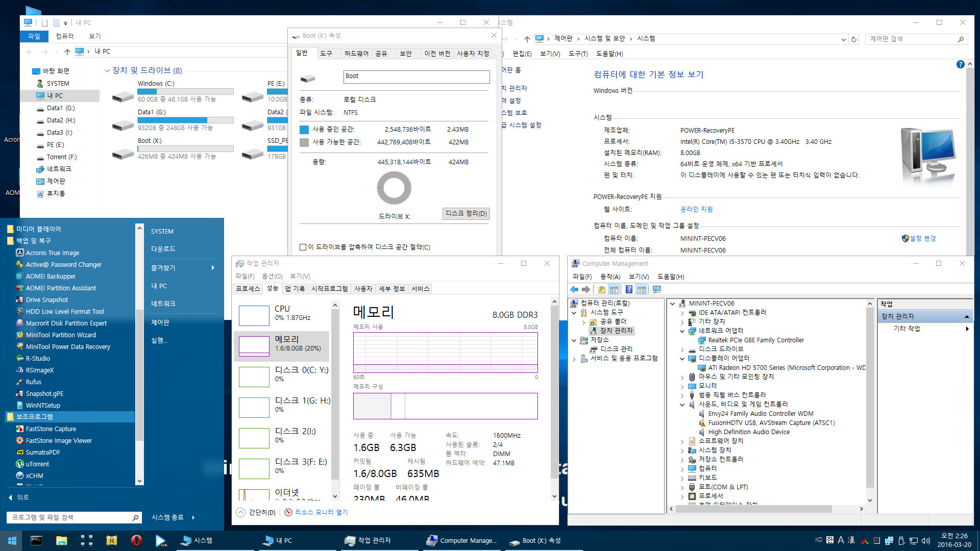Select the Boot (X:) drive in the 내 PC window

172,149
